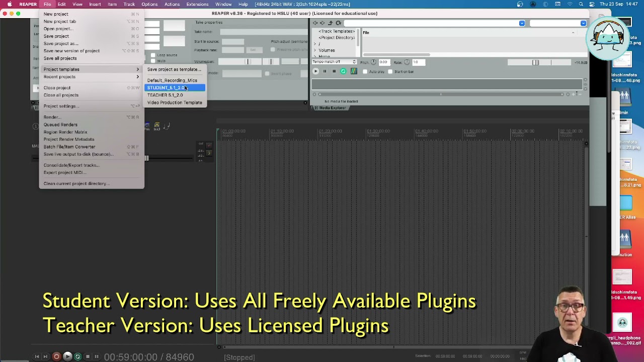Click the Rate knob in Media Explorer

(407, 62)
